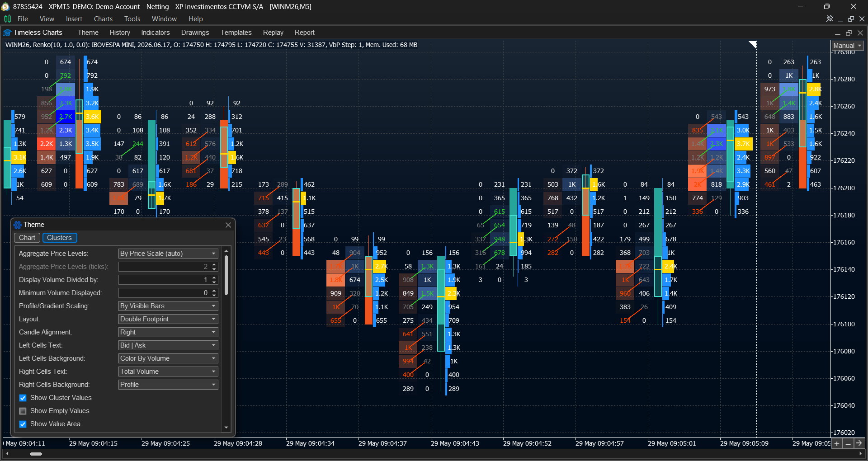Screen dimensions: 868x461
Task: Open Profile/Gradient Scaling dropdown
Action: click(x=168, y=306)
